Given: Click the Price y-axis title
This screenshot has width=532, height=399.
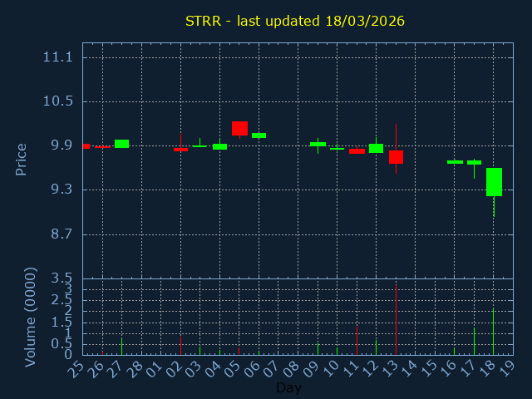Looking at the screenshot, I should pos(22,159).
